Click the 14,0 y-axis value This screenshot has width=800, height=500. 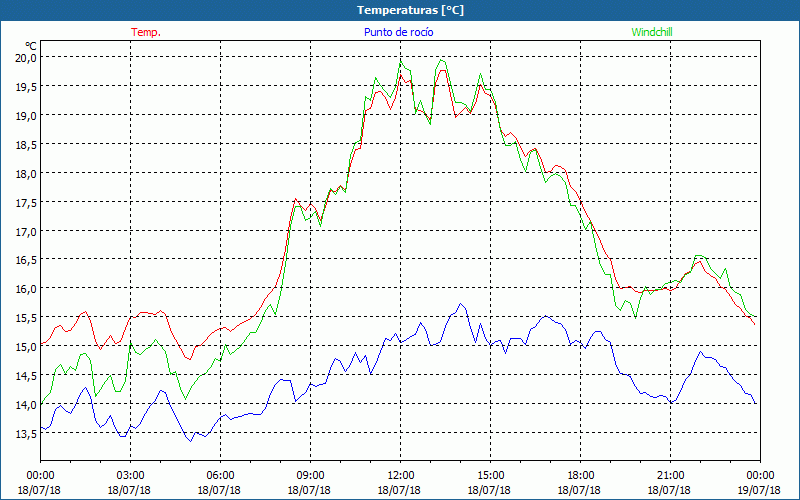[x=26, y=405]
